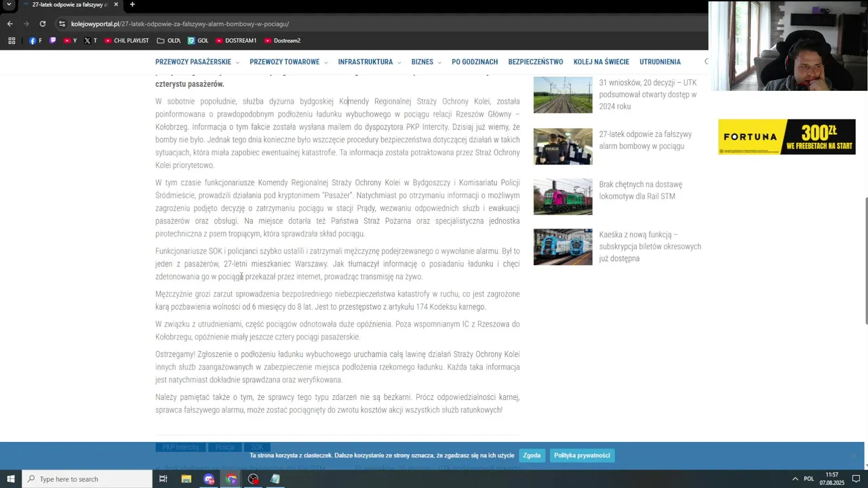
Task: Open the Dostream2 bookmark
Action: coord(282,41)
